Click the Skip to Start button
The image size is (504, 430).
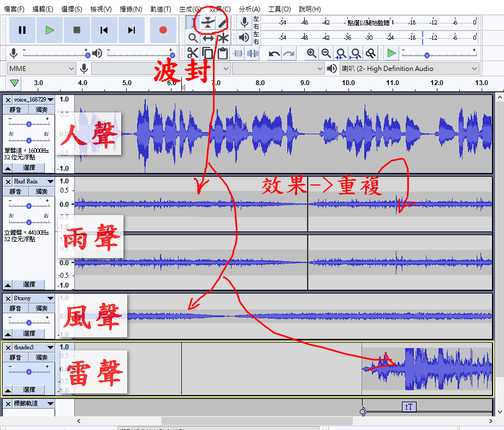104,30
